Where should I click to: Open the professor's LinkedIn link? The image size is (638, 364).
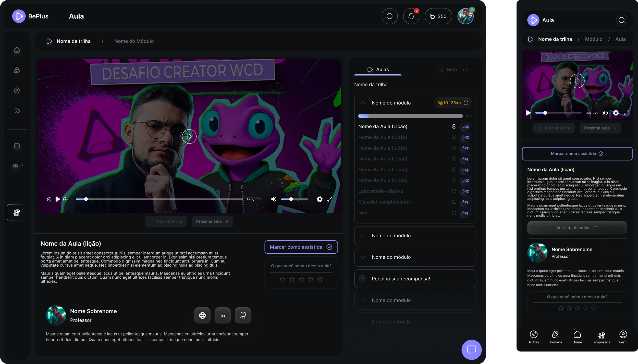click(223, 316)
